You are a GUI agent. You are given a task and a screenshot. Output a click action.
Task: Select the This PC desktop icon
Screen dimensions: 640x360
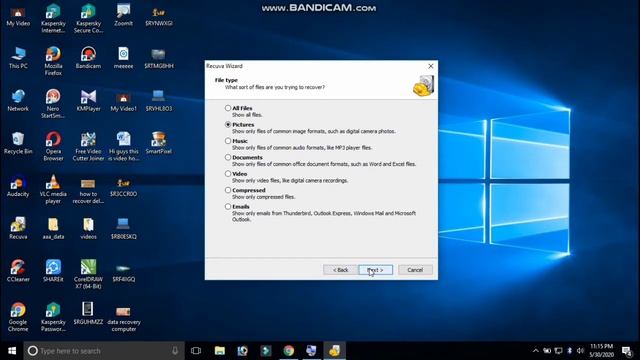(x=18, y=58)
